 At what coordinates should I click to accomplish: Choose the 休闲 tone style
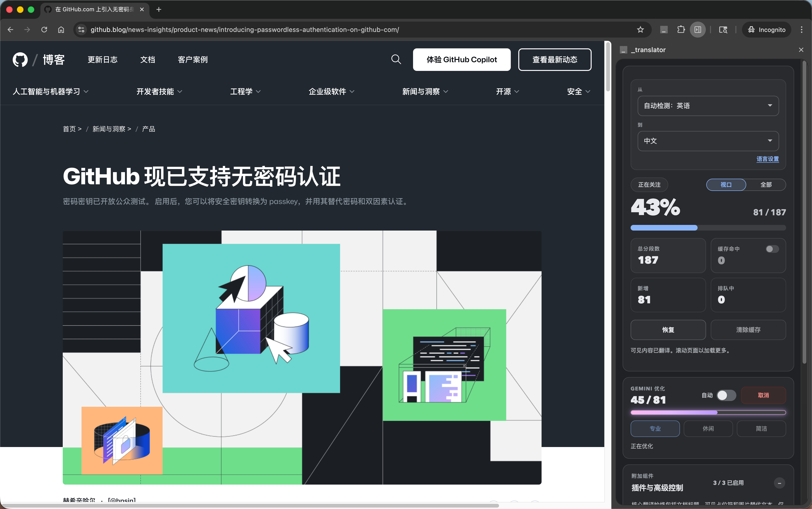click(x=708, y=428)
